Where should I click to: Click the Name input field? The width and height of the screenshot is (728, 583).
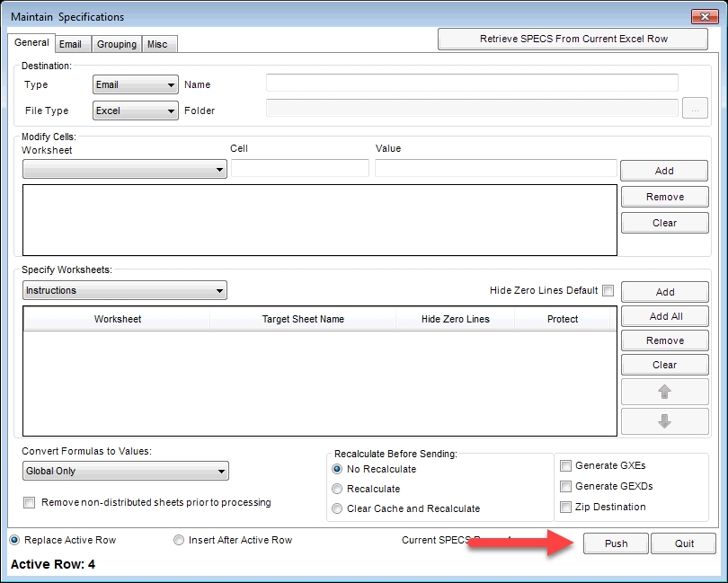(x=472, y=84)
